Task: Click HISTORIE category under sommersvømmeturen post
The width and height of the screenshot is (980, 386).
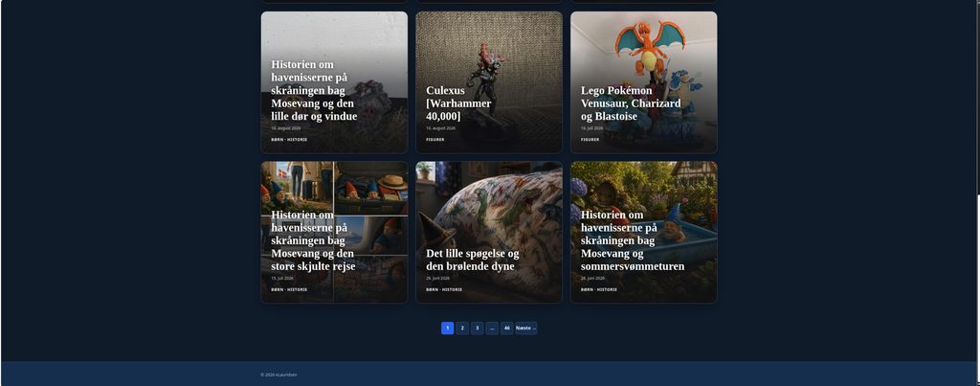Action: click(x=607, y=289)
